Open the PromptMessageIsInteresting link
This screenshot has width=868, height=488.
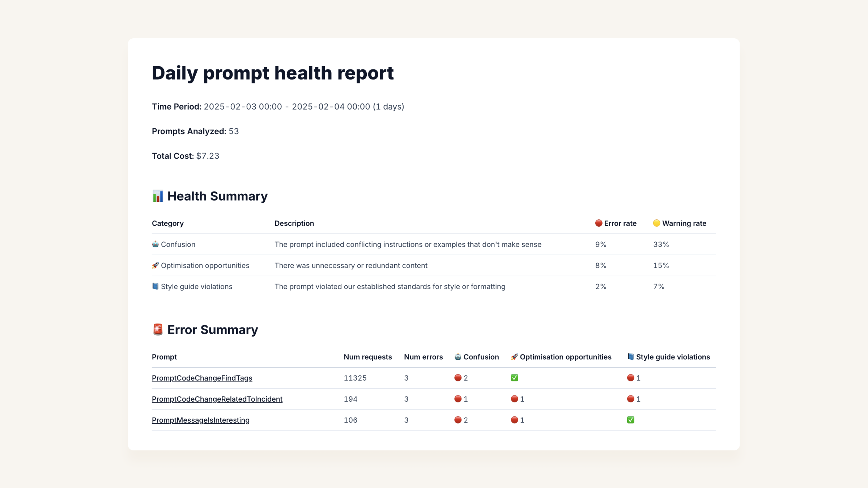click(201, 420)
